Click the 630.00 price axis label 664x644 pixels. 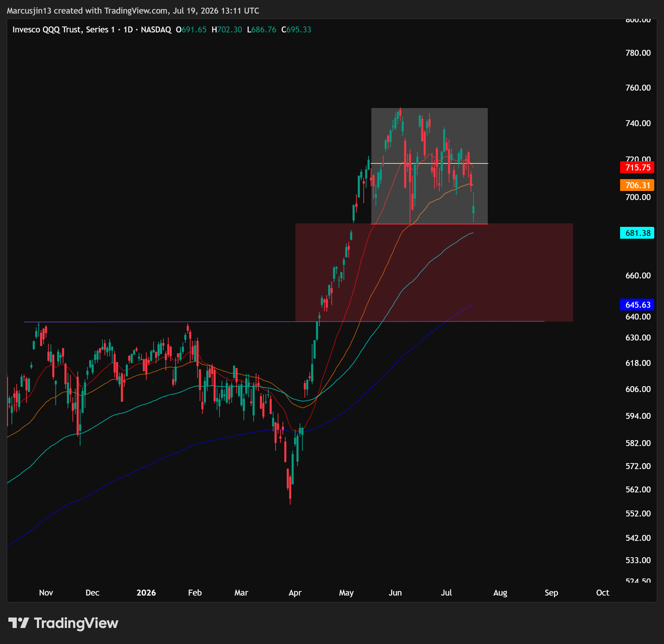pos(638,338)
